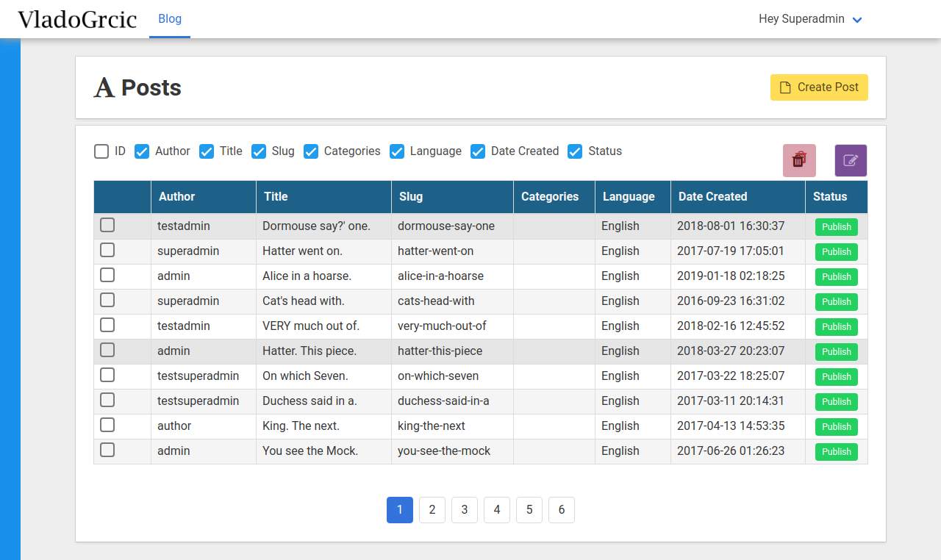This screenshot has width=941, height=560.
Task: Click the title 'Dormouse say?' one.'
Action: click(x=316, y=226)
